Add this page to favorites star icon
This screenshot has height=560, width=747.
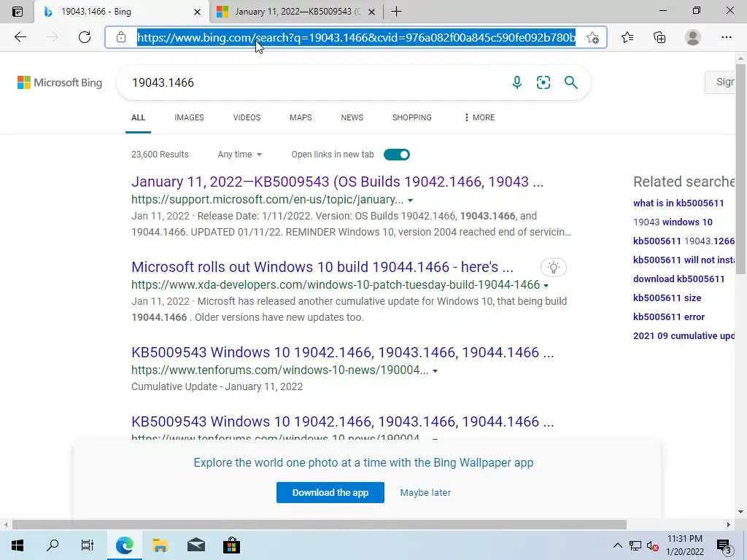tap(592, 37)
